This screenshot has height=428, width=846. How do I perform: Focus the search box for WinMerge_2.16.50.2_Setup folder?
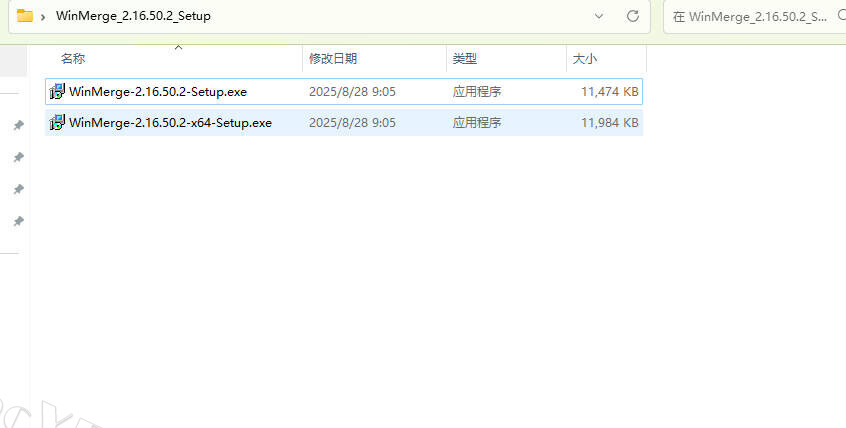tap(755, 17)
